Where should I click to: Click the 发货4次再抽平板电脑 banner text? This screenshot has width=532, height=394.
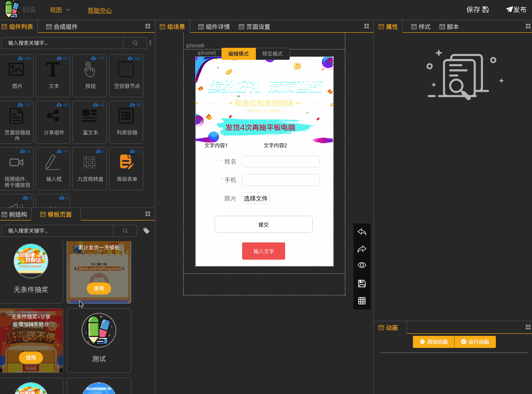pyautogui.click(x=260, y=127)
